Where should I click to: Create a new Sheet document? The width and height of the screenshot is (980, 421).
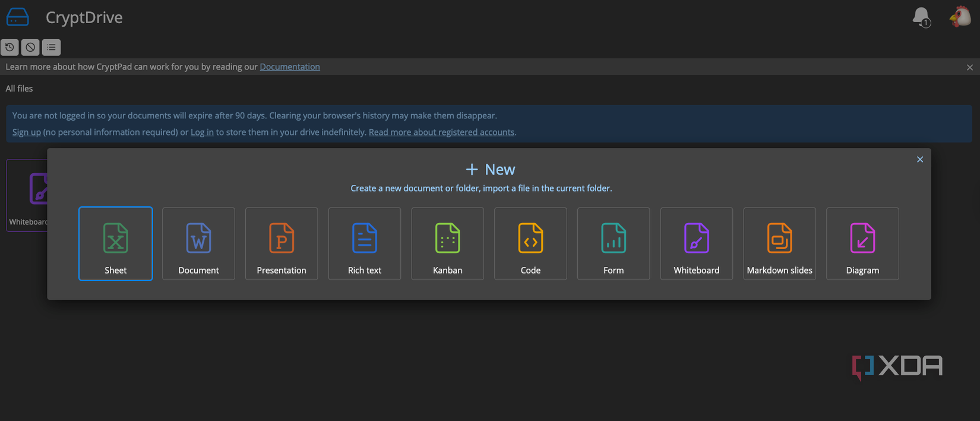point(115,244)
